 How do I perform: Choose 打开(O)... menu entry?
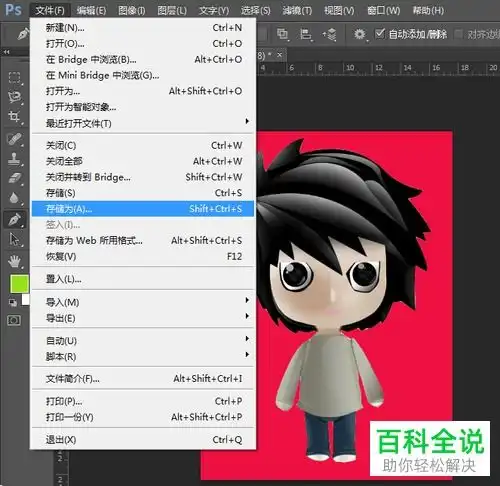(143, 43)
